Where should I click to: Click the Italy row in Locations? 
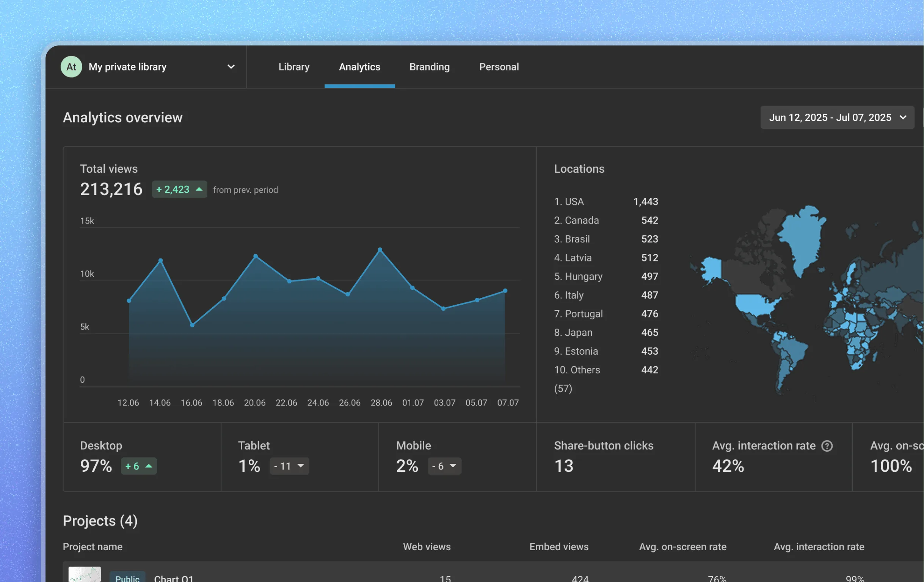(606, 295)
